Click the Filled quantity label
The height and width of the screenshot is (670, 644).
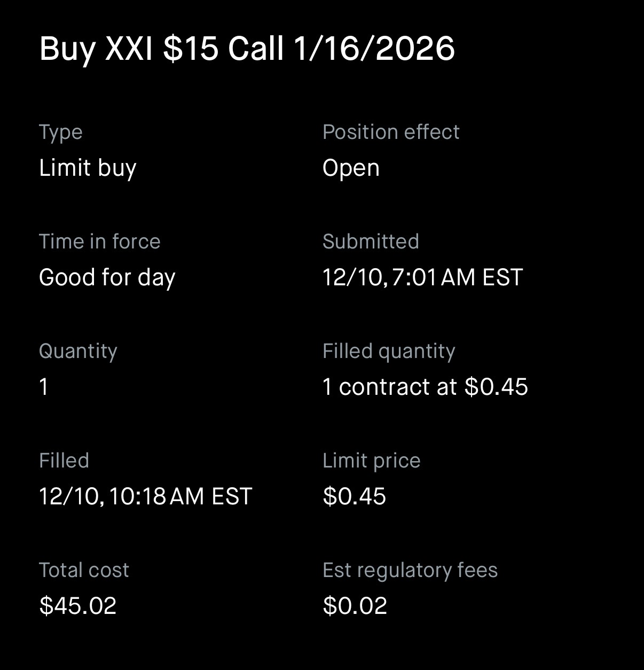click(x=389, y=351)
